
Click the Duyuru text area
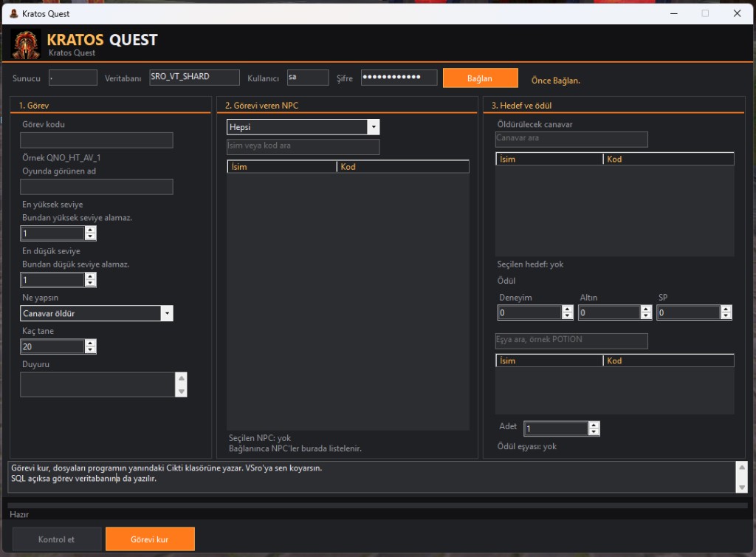[x=97, y=384]
